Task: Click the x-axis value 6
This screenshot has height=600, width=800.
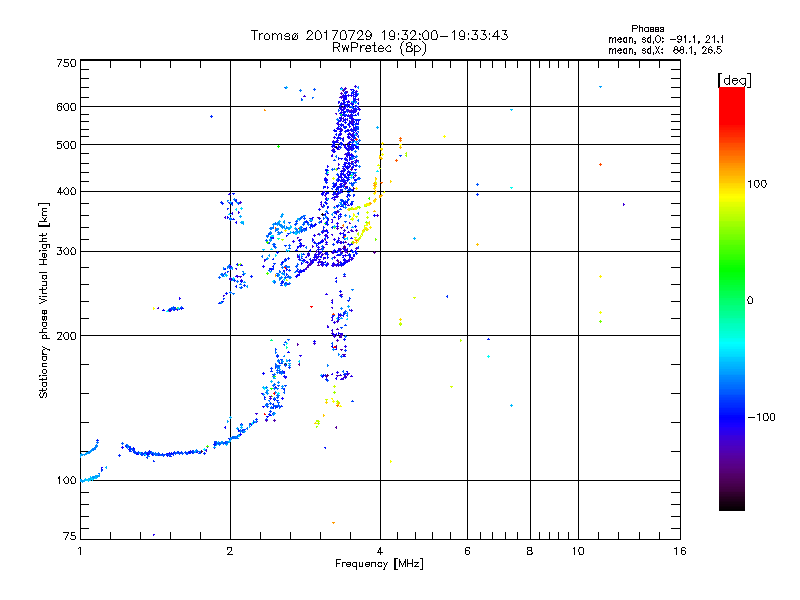Action: coord(467,551)
